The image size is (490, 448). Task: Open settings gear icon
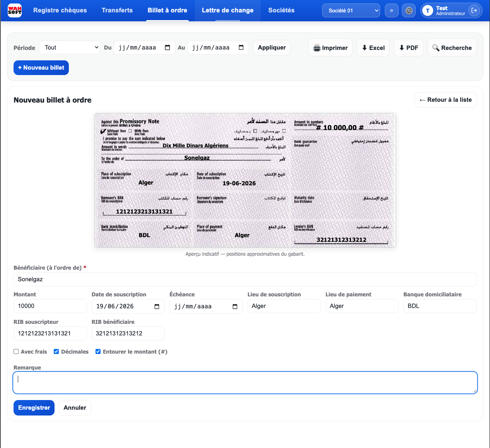[409, 10]
